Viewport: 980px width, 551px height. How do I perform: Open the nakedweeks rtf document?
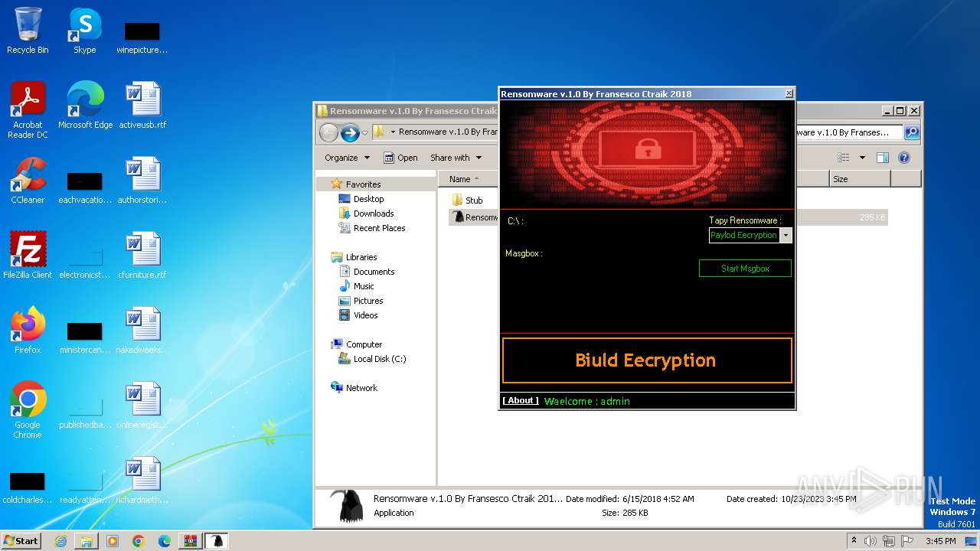tap(142, 330)
